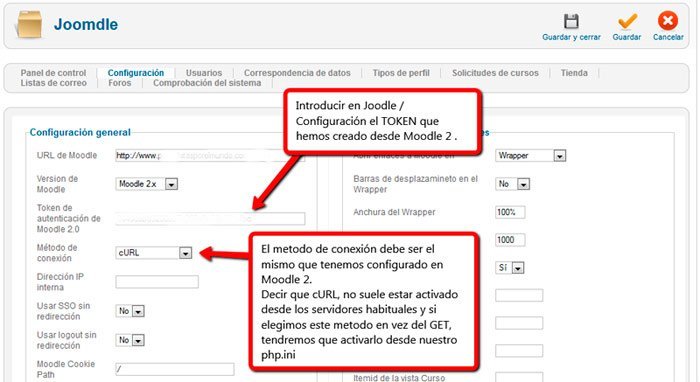Open the Panel de control tab
Screen dimensions: 700x382
coord(53,73)
